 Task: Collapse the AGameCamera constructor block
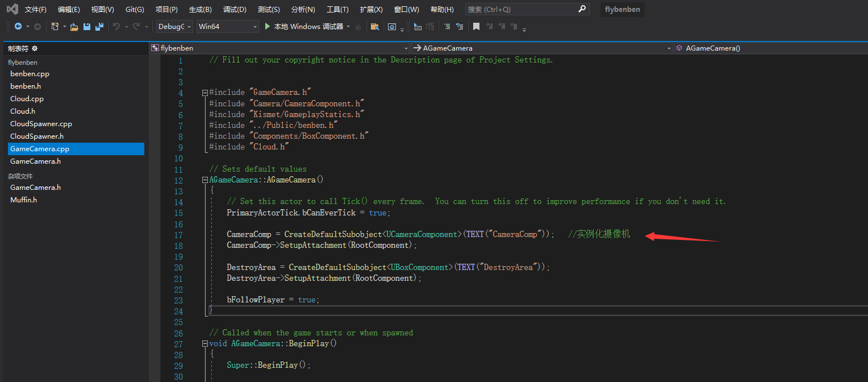pyautogui.click(x=205, y=180)
